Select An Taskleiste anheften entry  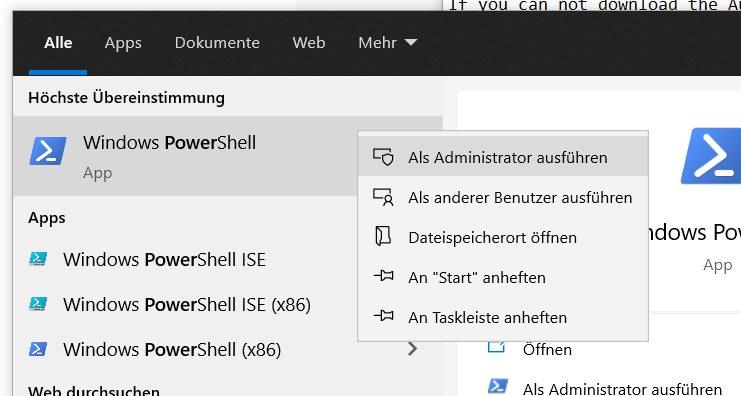point(503,318)
